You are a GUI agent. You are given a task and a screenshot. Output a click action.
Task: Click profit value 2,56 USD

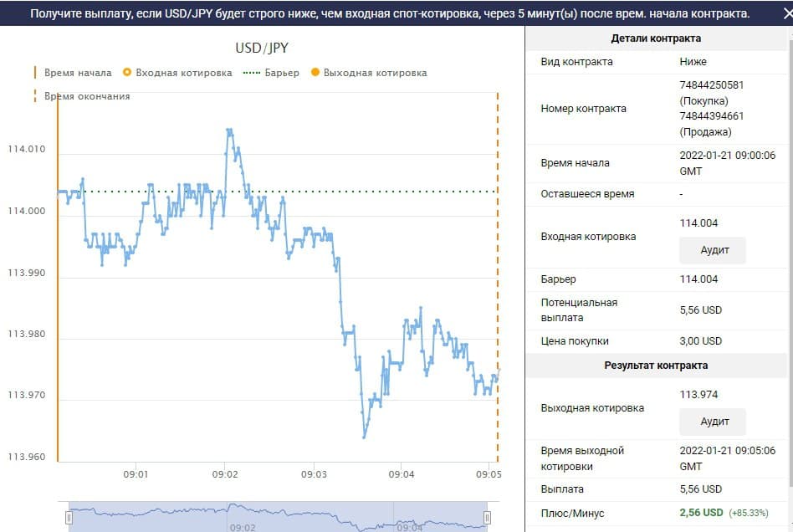click(701, 513)
